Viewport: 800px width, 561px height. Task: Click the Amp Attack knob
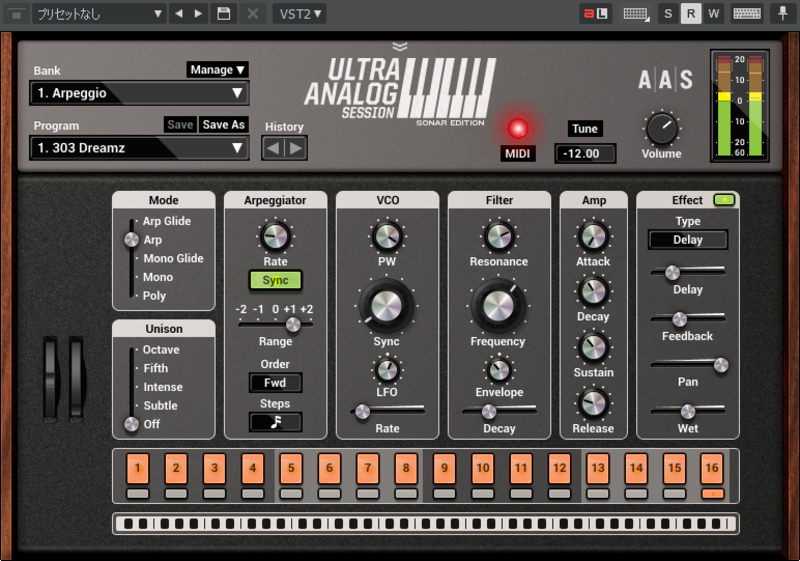tap(593, 237)
